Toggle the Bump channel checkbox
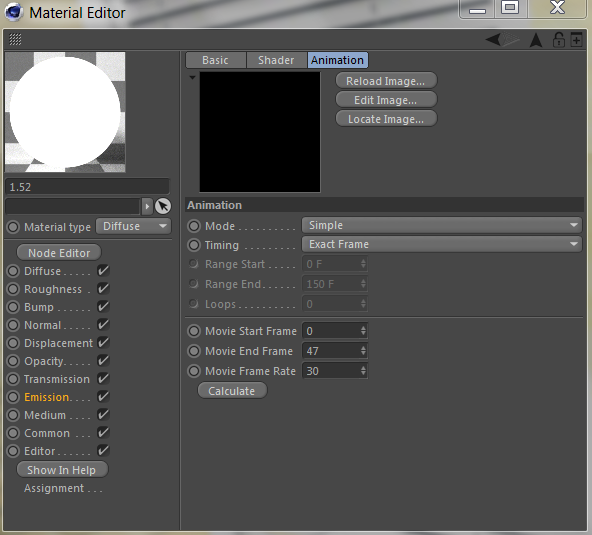 [x=103, y=306]
